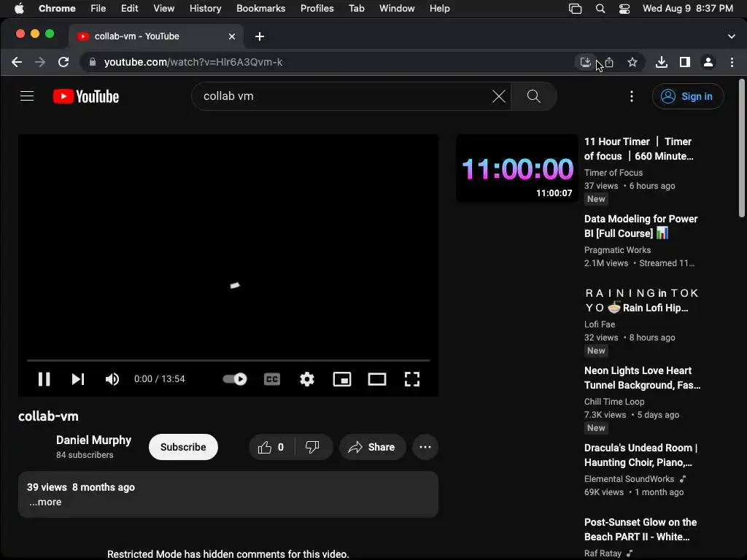Open Chrome downloads
747x560 pixels.
(x=661, y=62)
